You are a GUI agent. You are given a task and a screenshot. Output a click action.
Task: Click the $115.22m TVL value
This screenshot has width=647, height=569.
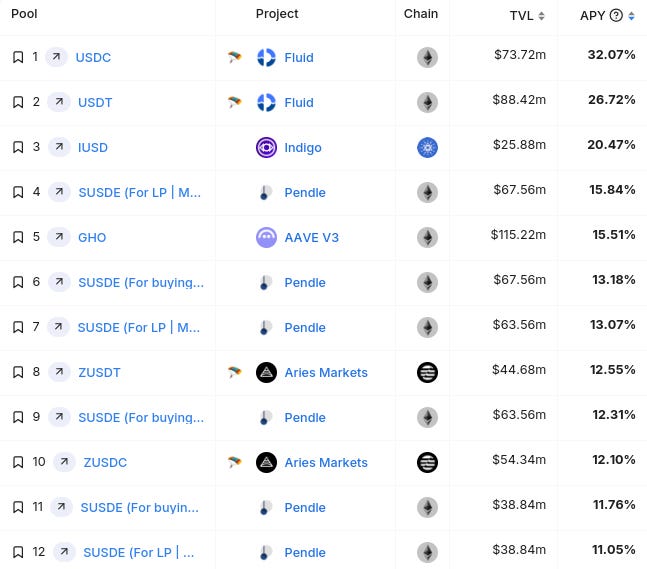[518, 234]
